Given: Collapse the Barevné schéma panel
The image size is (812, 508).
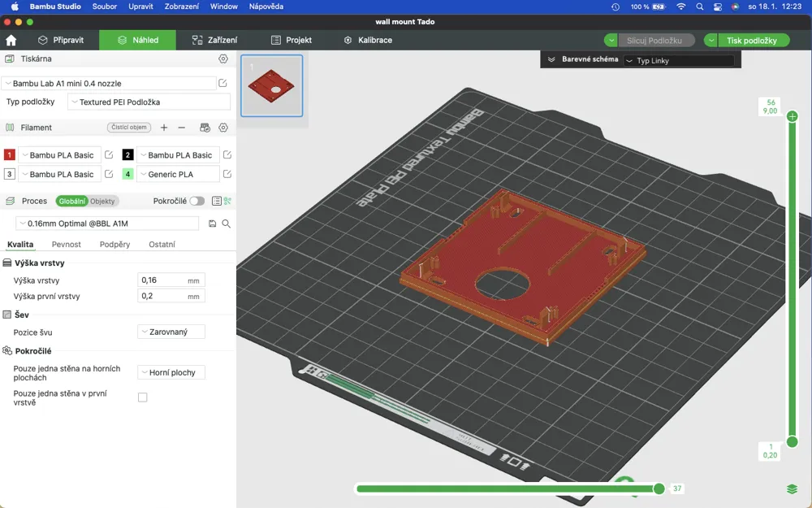Looking at the screenshot, I should coord(551,59).
